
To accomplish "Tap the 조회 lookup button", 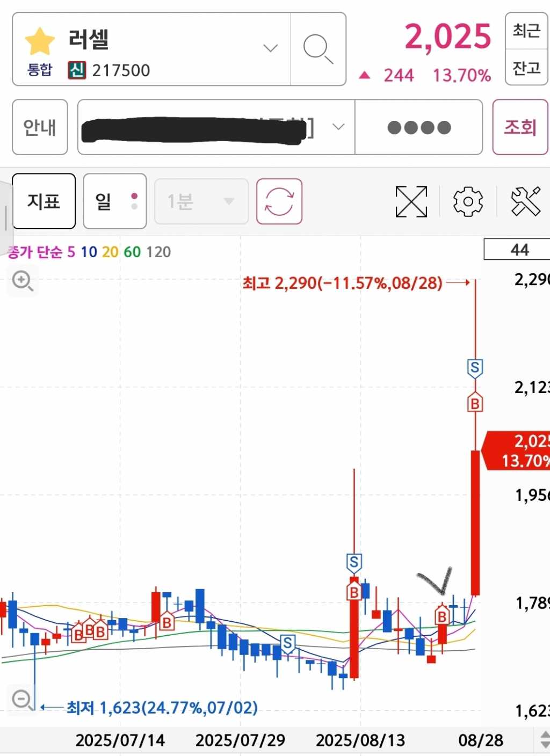I will 520,127.
